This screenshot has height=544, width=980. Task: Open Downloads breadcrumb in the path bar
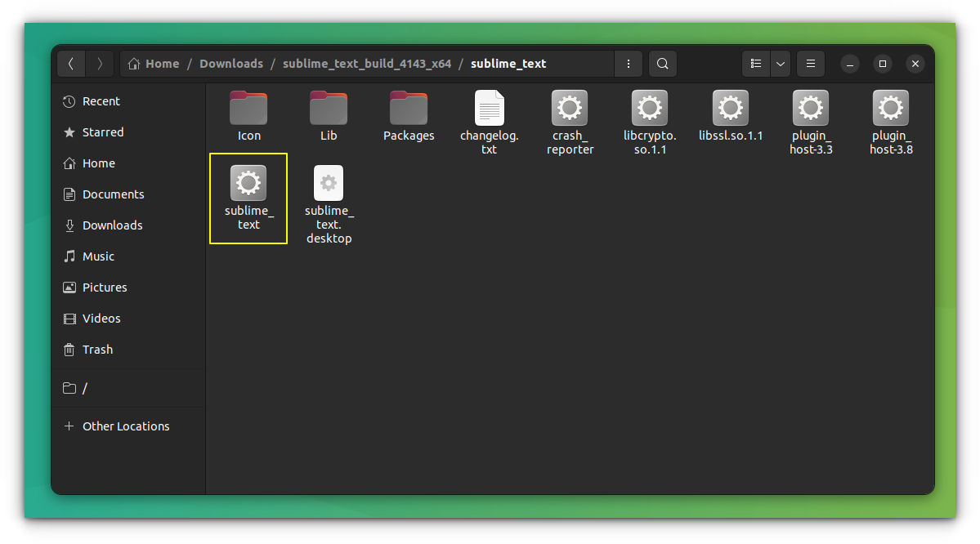point(231,64)
